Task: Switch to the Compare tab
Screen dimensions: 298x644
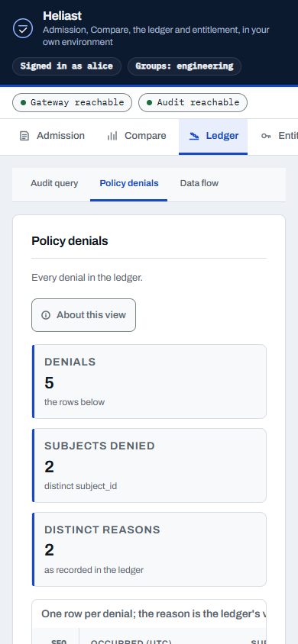Action: 137,137
